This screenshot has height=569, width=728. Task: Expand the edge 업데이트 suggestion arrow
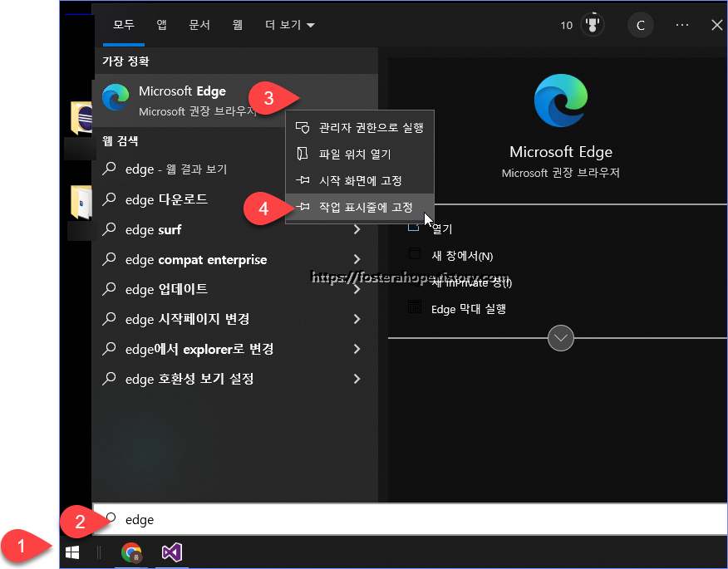click(x=357, y=289)
